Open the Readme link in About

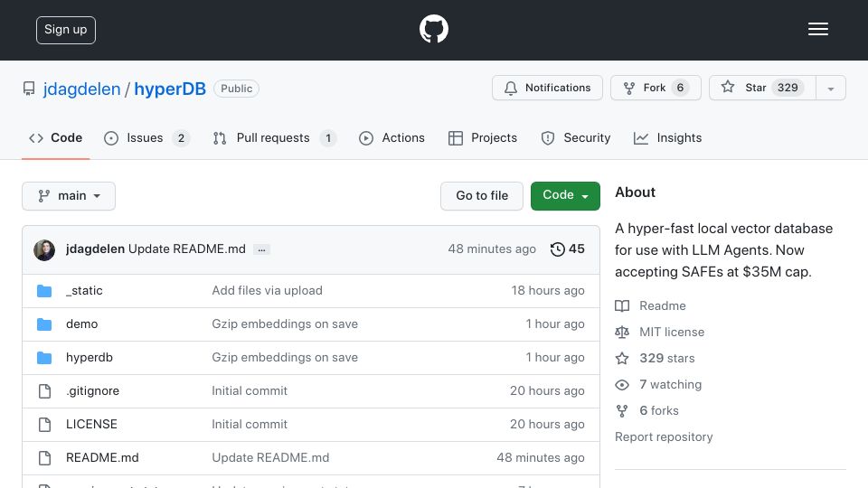pos(662,306)
